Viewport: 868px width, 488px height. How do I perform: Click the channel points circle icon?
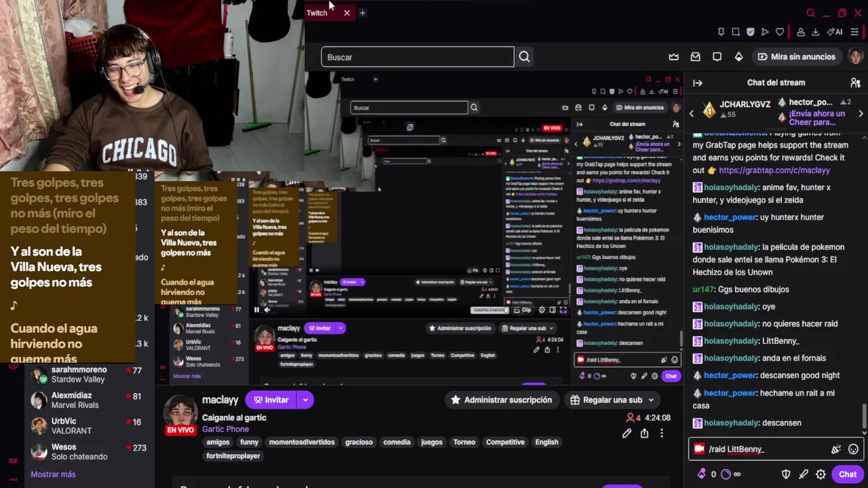click(726, 474)
